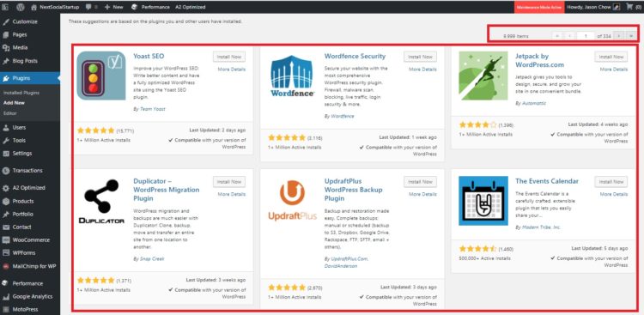
Task: Click the Customize brush icon in sidebar
Action: [6, 21]
